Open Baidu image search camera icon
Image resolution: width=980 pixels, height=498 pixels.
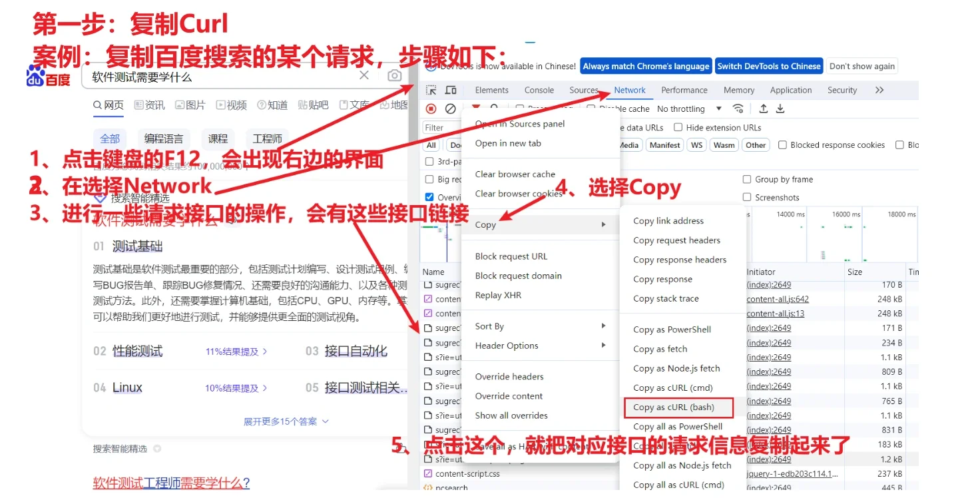pyautogui.click(x=395, y=75)
